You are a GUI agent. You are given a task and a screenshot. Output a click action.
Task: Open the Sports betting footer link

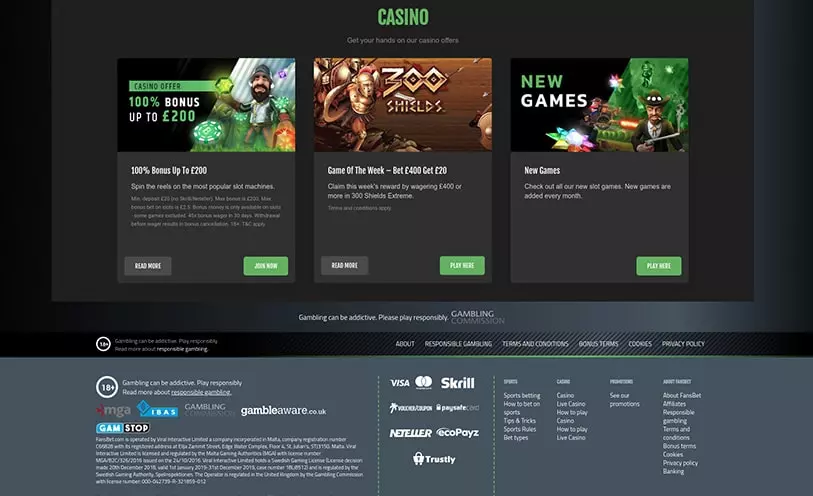coord(522,395)
